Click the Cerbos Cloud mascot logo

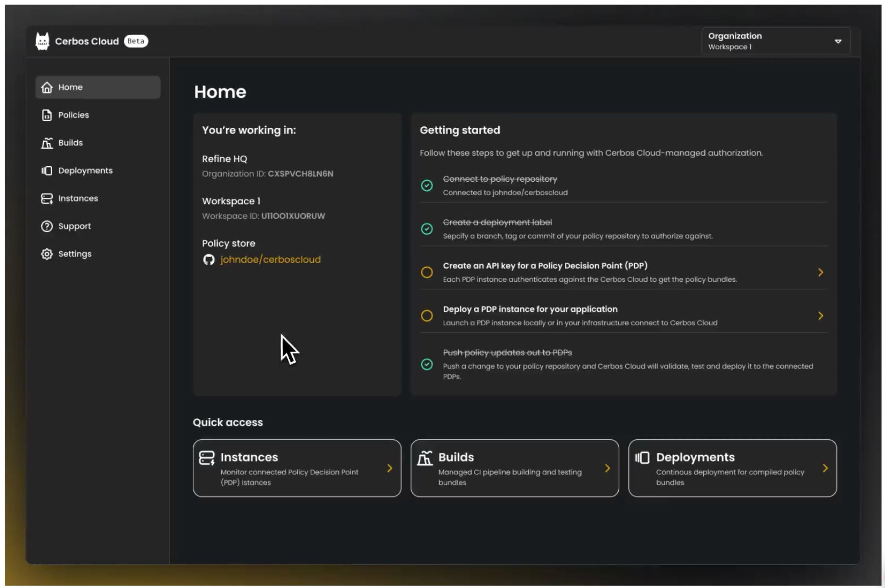42,41
